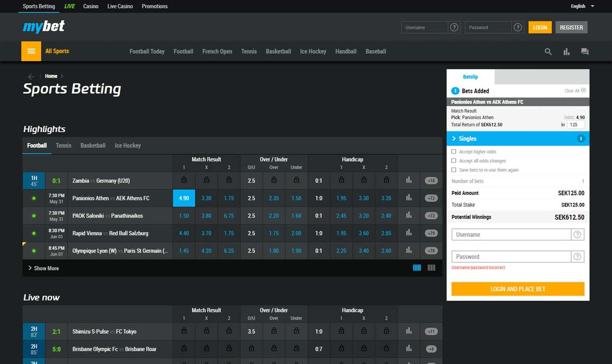Open the All Sports hamburger menu
The height and width of the screenshot is (364, 612).
(x=31, y=51)
